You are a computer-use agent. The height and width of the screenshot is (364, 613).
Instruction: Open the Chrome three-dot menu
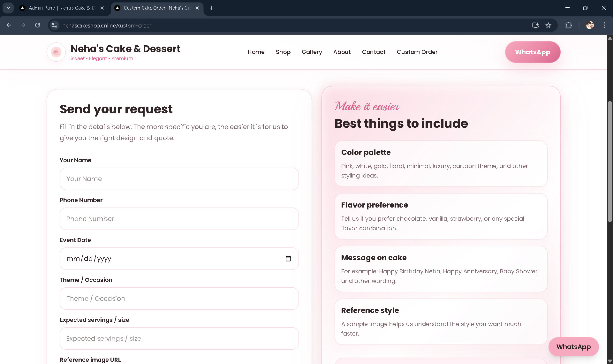click(604, 25)
